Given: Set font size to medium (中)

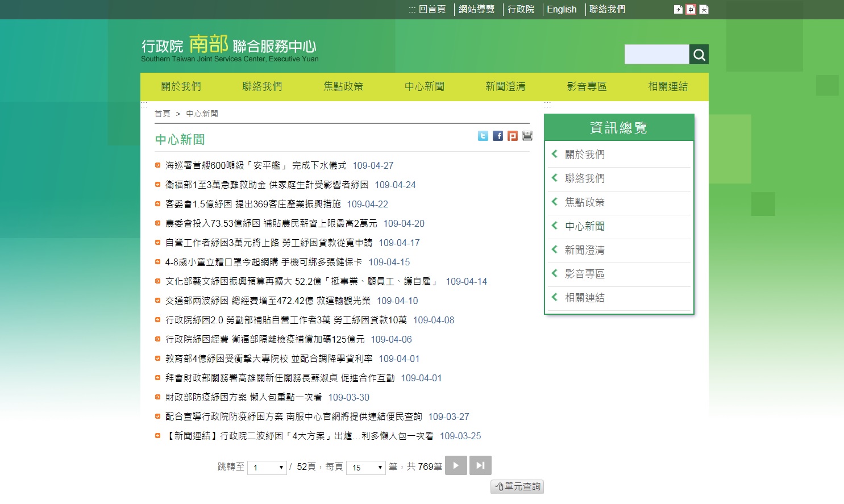Looking at the screenshot, I should [691, 10].
